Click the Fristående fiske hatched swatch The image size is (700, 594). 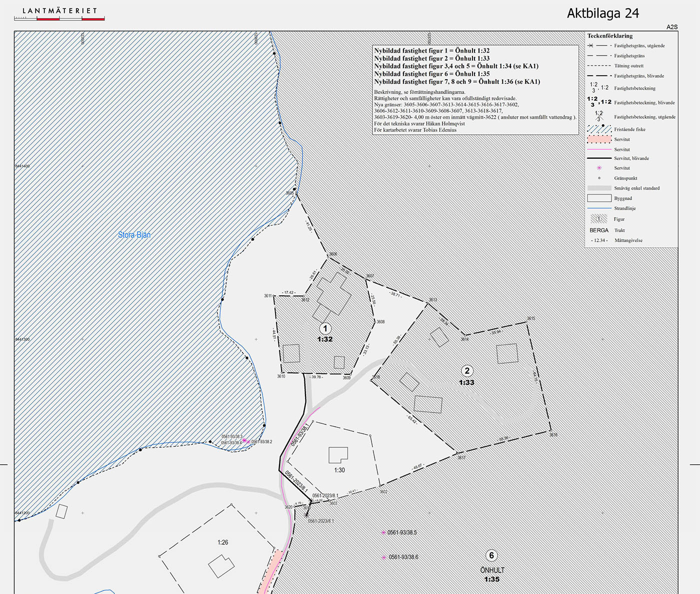(x=599, y=129)
